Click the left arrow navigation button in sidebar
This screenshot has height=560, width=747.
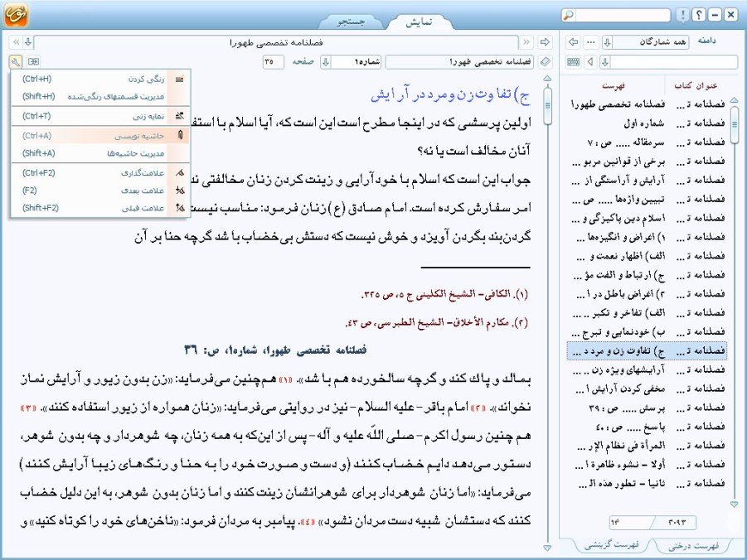[x=573, y=42]
